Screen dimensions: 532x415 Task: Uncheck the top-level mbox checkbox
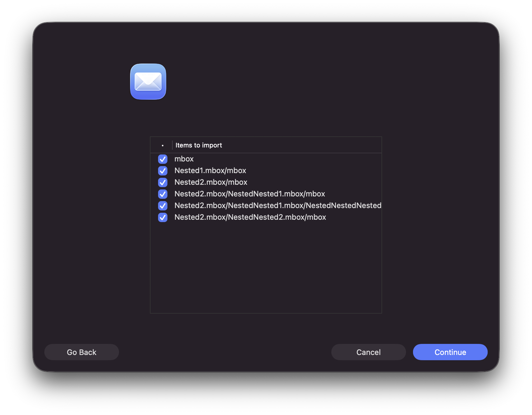pos(163,159)
